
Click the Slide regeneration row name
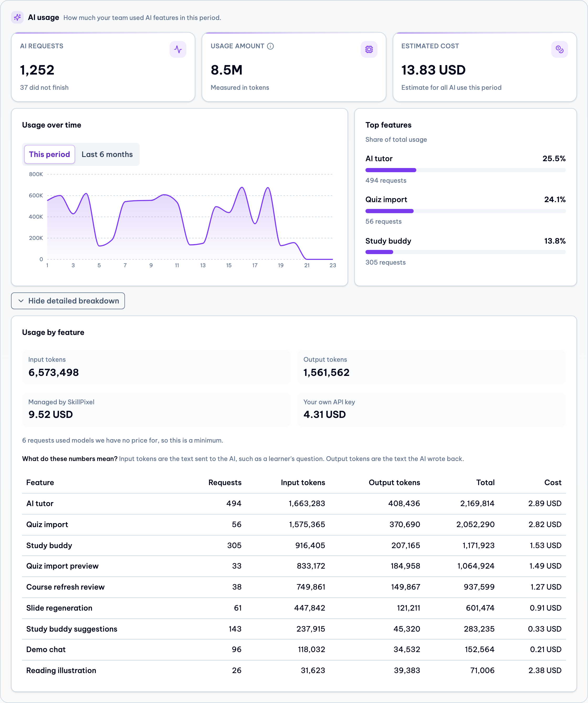tap(59, 608)
